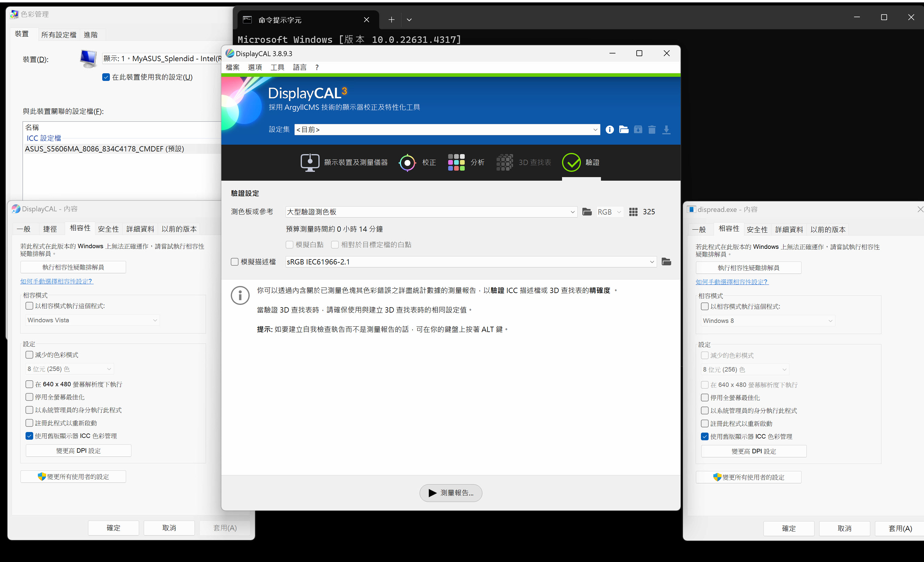924x562 pixels.
Task: Click 確定 in DisplayCAL properties
Action: tap(113, 528)
